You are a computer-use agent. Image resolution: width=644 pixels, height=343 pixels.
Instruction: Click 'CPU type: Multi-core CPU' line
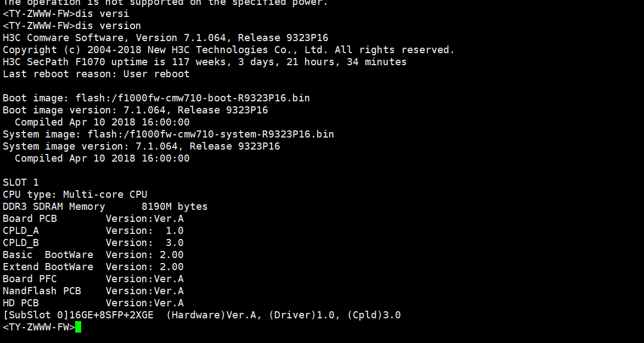(x=75, y=194)
